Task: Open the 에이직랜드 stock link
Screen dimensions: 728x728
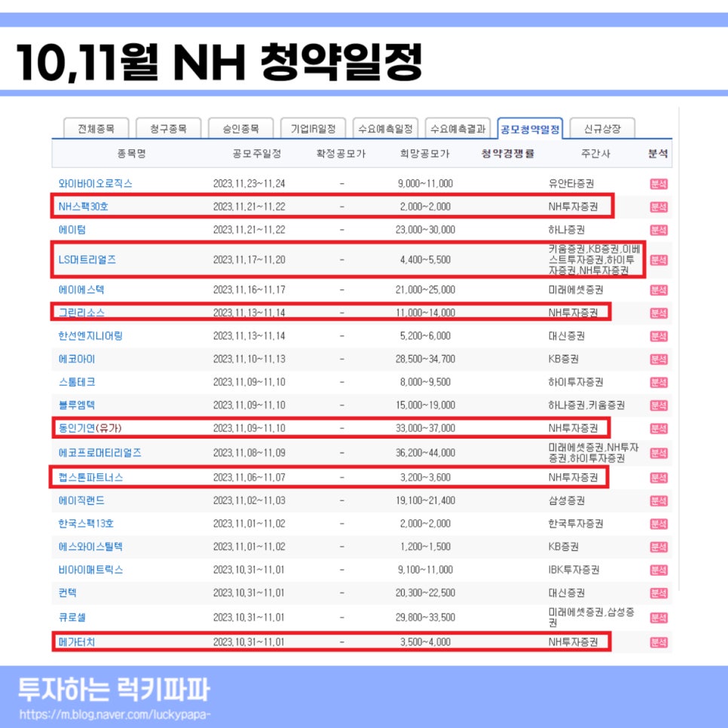Action: coord(81,500)
